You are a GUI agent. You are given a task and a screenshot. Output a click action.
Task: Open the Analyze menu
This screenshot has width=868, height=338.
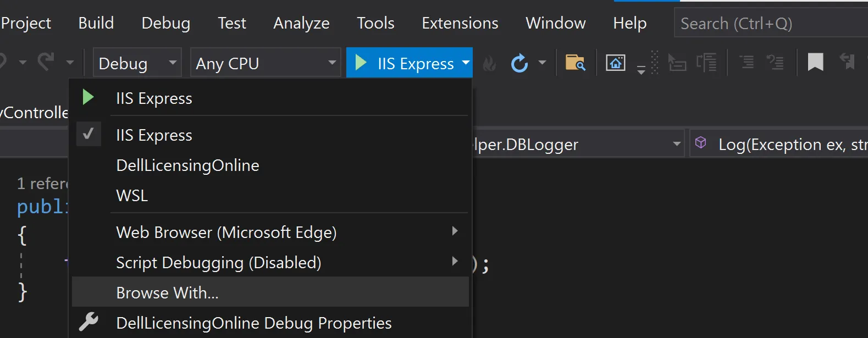(x=301, y=23)
